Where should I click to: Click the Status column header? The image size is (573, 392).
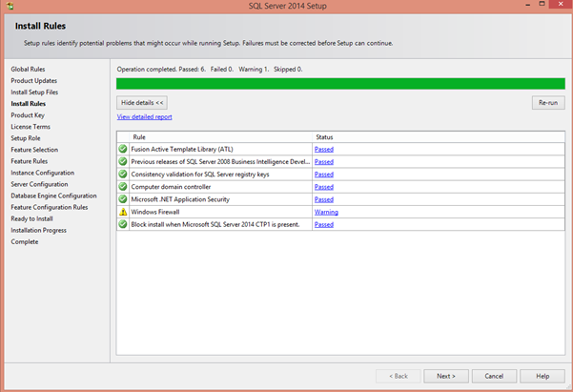439,137
